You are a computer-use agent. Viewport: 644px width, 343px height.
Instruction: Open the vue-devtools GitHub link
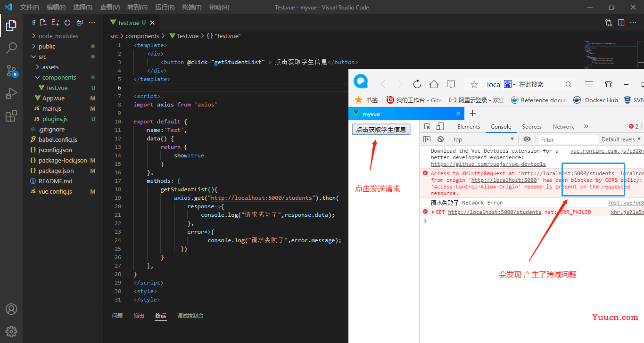[x=488, y=164]
